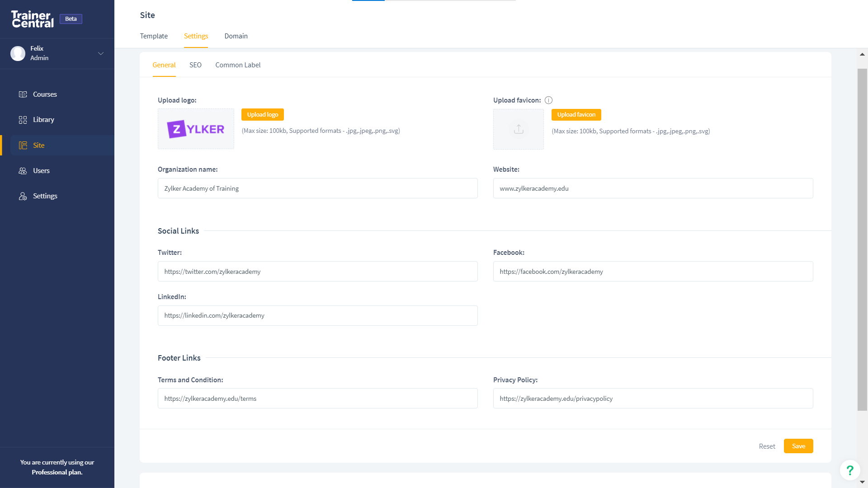The height and width of the screenshot is (488, 868).
Task: Click the Felix profile avatar
Action: pyautogui.click(x=18, y=53)
